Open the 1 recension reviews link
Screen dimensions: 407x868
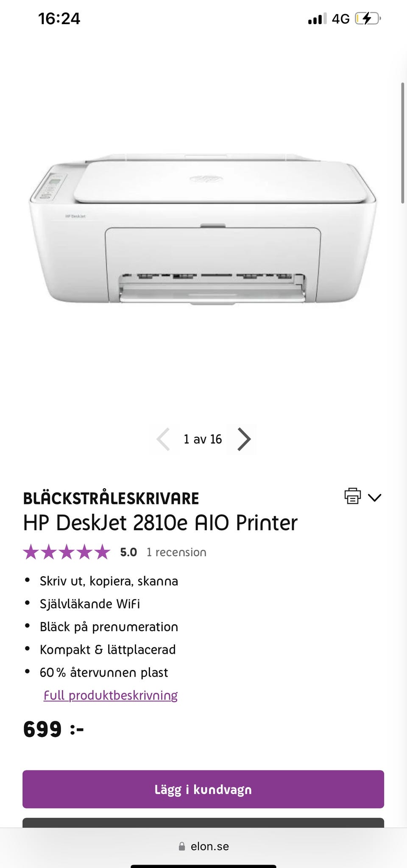176,552
